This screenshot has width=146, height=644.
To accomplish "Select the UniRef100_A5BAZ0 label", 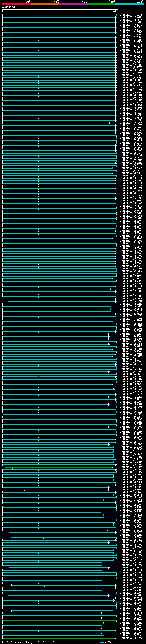I will tap(131, 30).
